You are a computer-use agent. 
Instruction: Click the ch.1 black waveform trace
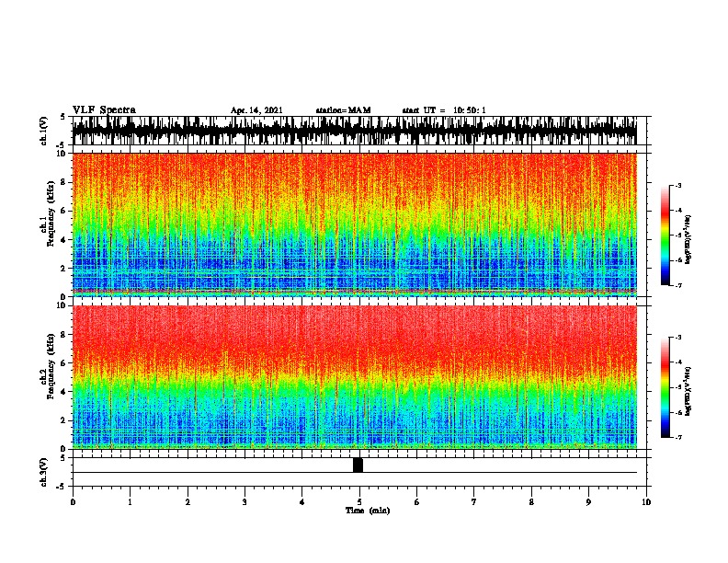coord(355,131)
